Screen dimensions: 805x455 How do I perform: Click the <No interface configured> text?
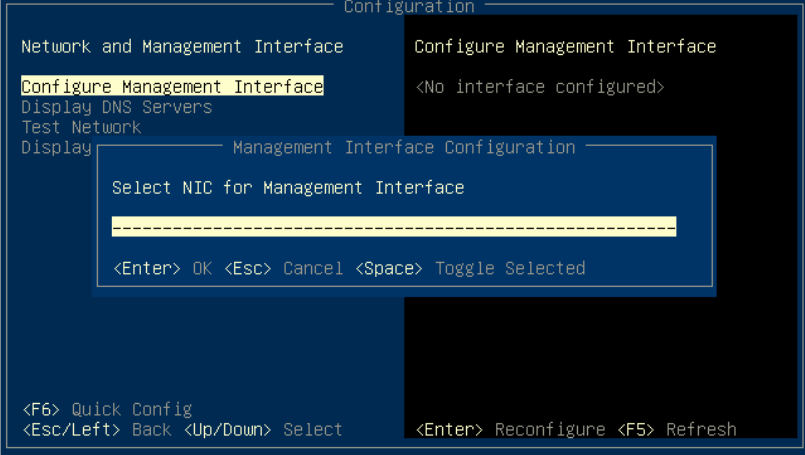(540, 87)
